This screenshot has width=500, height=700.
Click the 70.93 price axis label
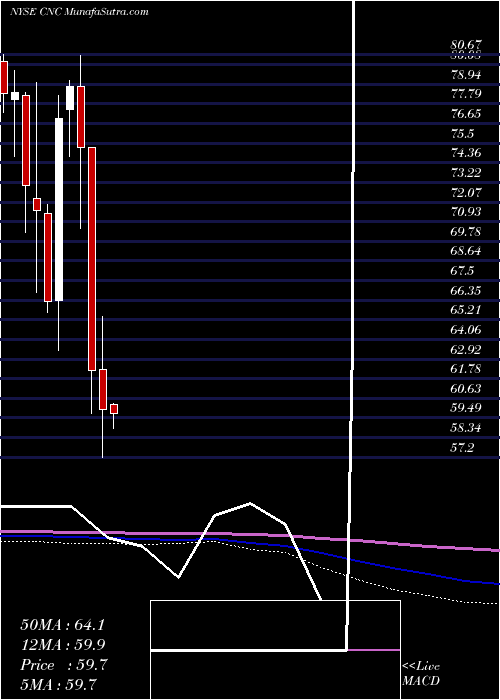click(466, 212)
